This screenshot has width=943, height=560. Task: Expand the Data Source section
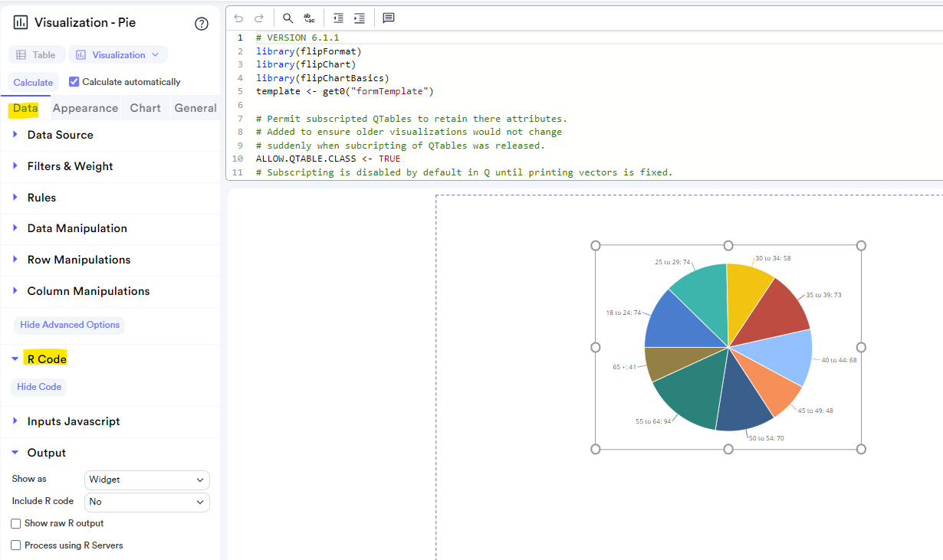[60, 135]
